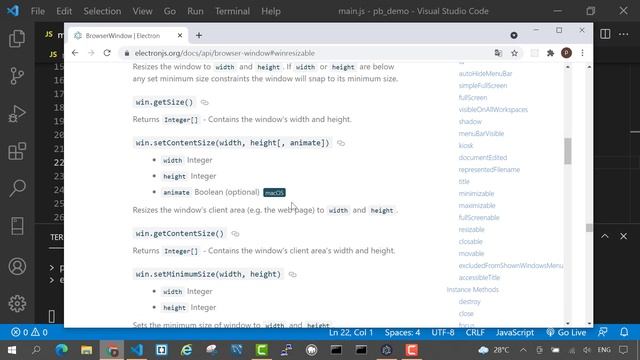This screenshot has height=360, width=640.
Task: Click the browser Forward arrow
Action: (x=91, y=53)
